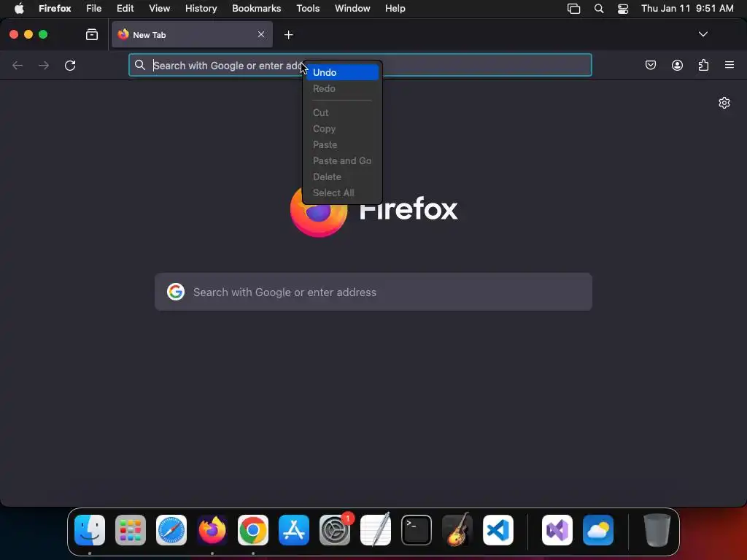Choose Paste in the context menu

tap(343, 145)
